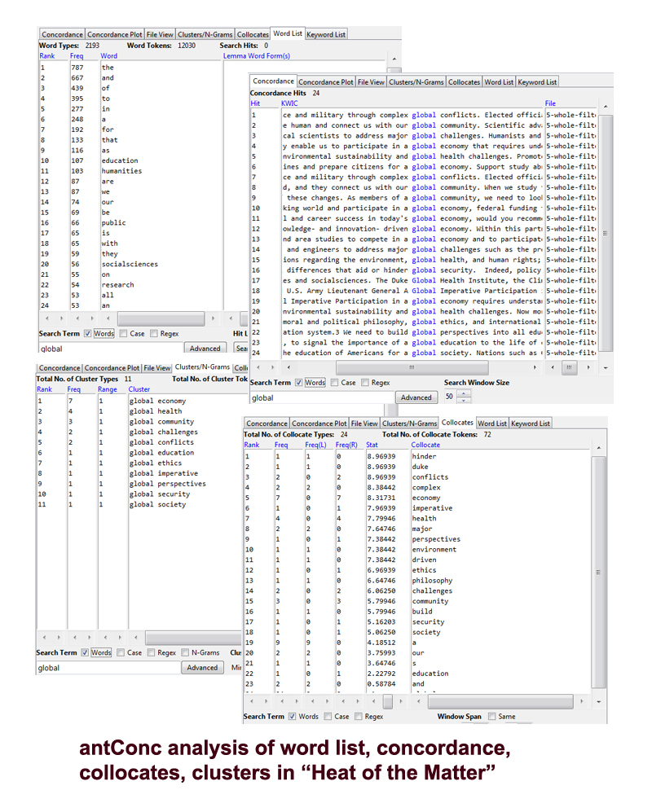
Task: Open Keyword List tab in Word List window
Action: point(326,35)
